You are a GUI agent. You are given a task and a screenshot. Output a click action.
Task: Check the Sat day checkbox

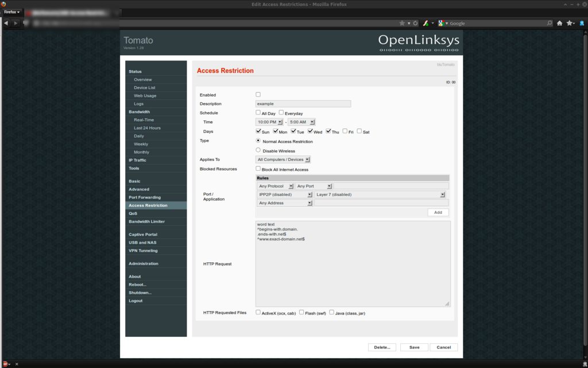359,131
